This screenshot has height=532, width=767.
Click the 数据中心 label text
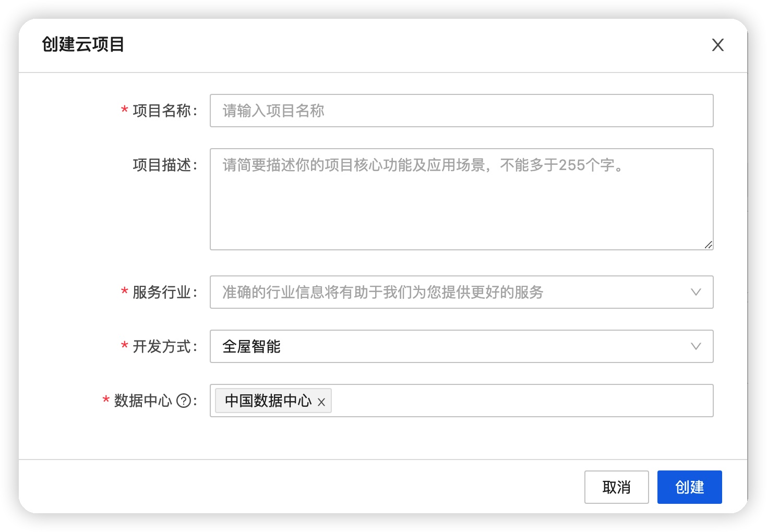coord(143,401)
